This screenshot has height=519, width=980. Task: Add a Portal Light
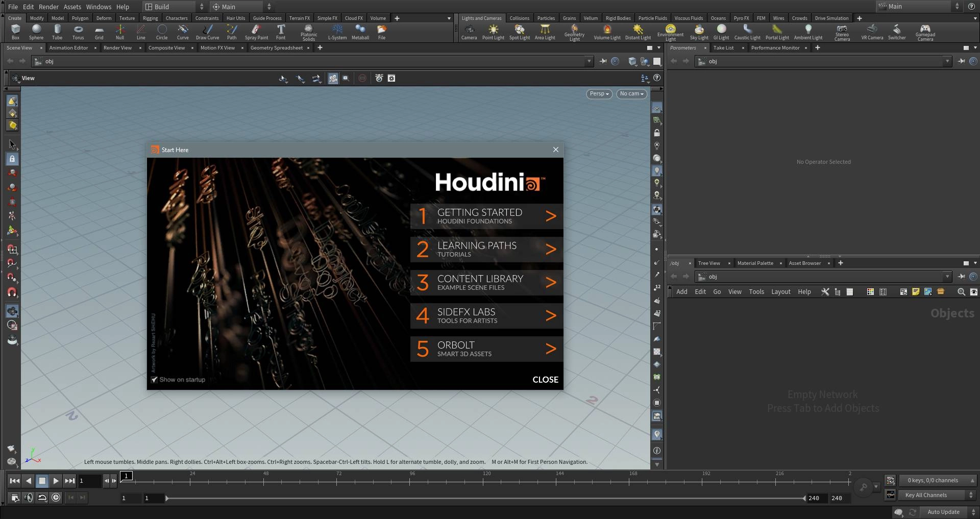click(x=777, y=32)
